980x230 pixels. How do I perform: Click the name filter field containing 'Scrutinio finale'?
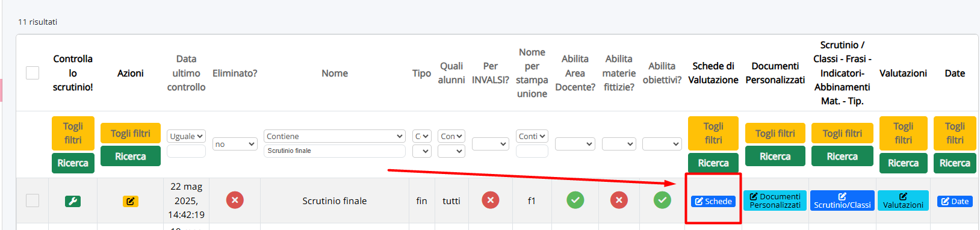click(x=335, y=151)
